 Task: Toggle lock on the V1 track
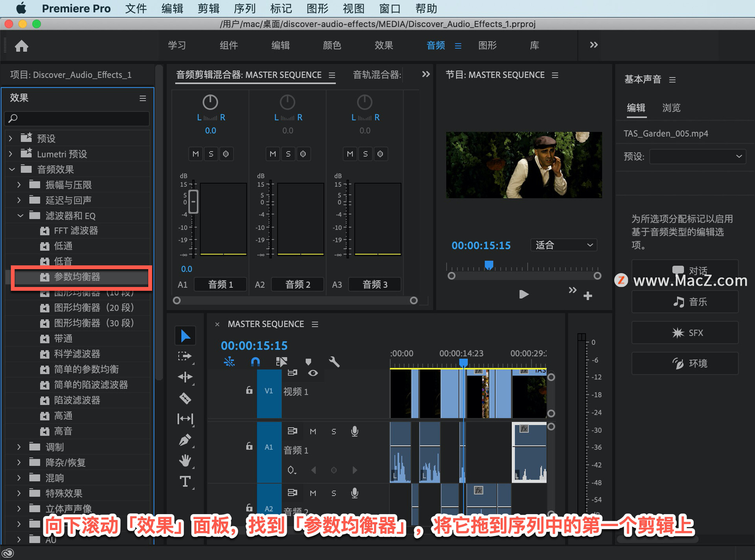pos(249,390)
